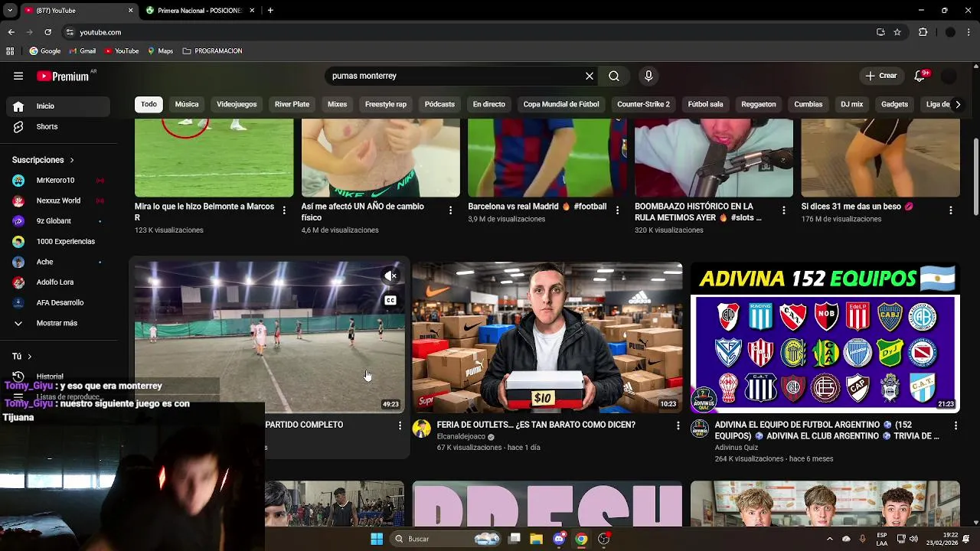Open a new Chrome tab
This screenshot has height=551, width=980.
pos(270,11)
